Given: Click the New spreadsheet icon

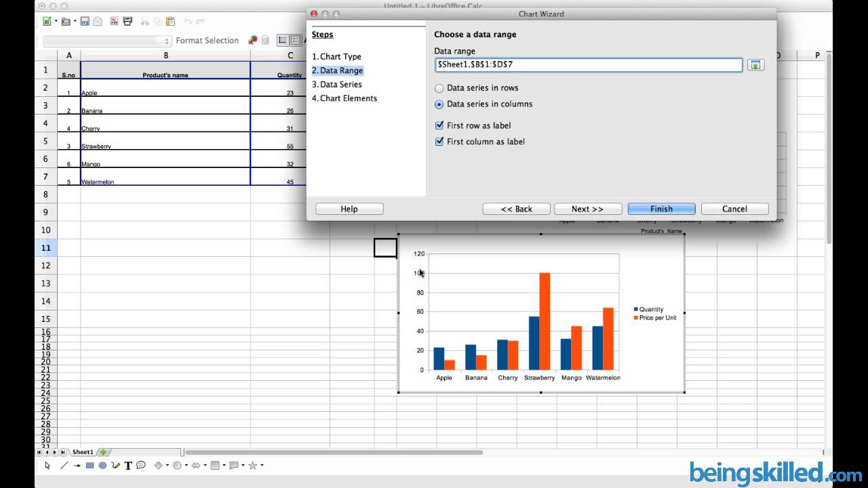Looking at the screenshot, I should [47, 22].
